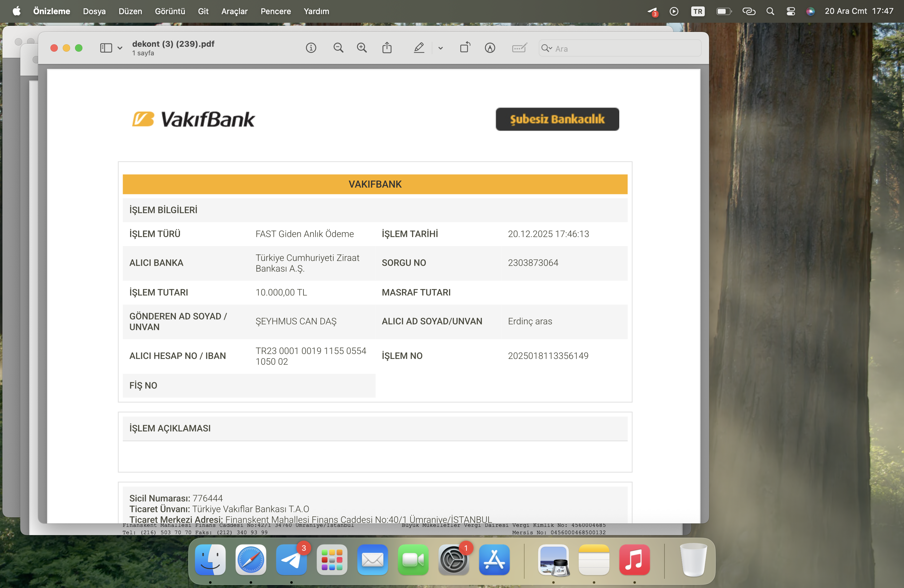
Task: Open Mail from the Dock
Action: pyautogui.click(x=373, y=559)
